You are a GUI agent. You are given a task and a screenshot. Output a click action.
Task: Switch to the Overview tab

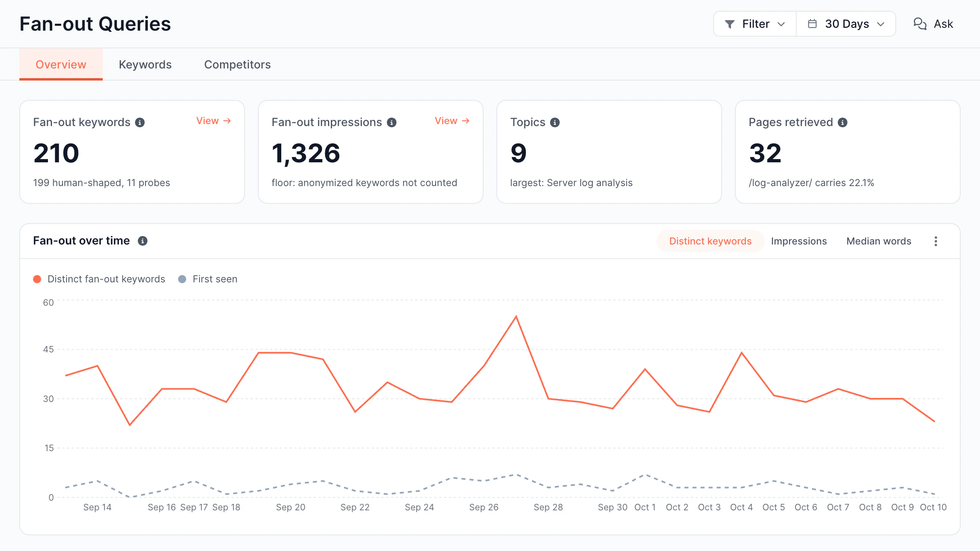point(61,64)
